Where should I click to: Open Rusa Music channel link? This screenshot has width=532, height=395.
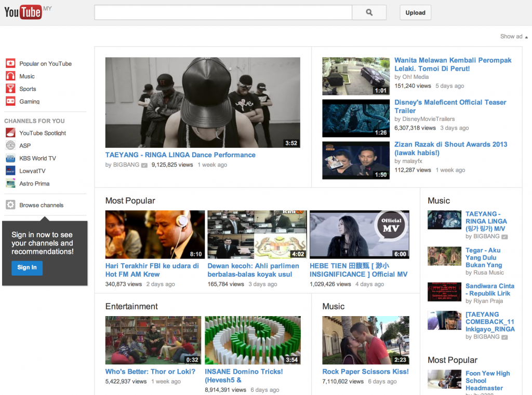click(488, 273)
